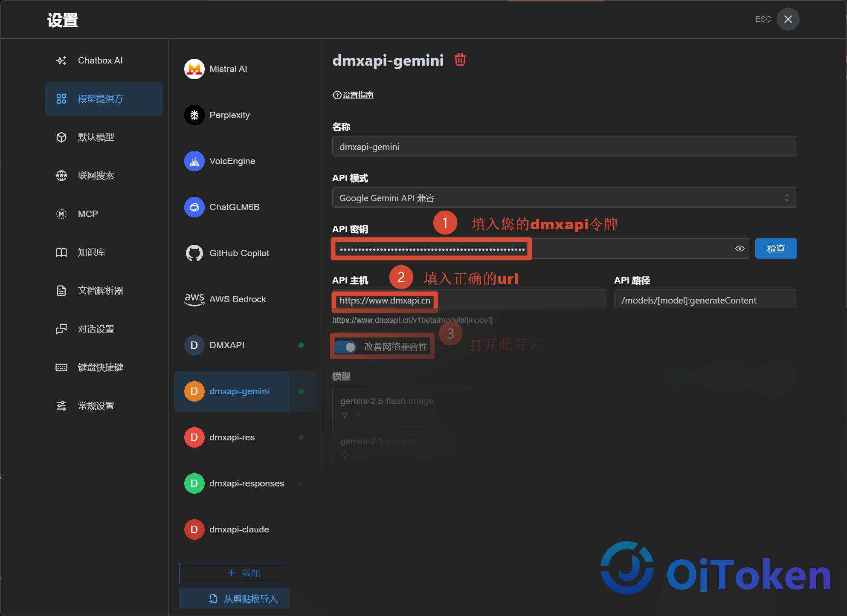This screenshot has width=847, height=616.
Task: Select the ChatGLM6B provider icon
Action: coord(194,207)
